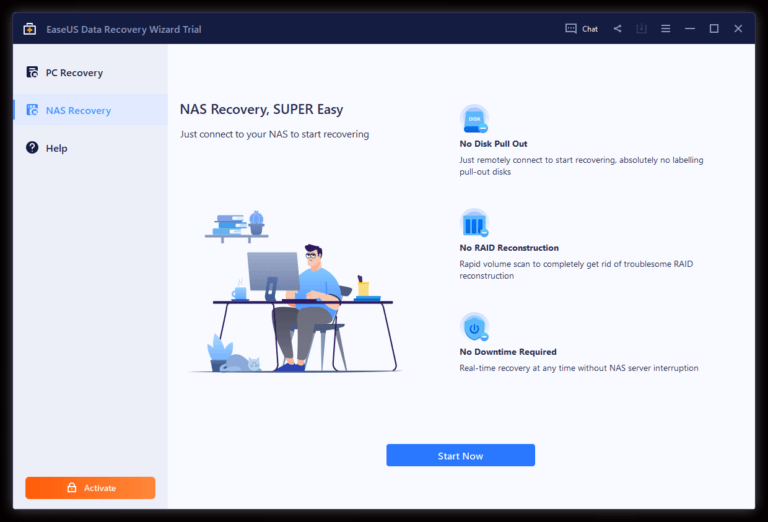
Task: Click the man-at-desk illustration
Action: click(x=295, y=292)
